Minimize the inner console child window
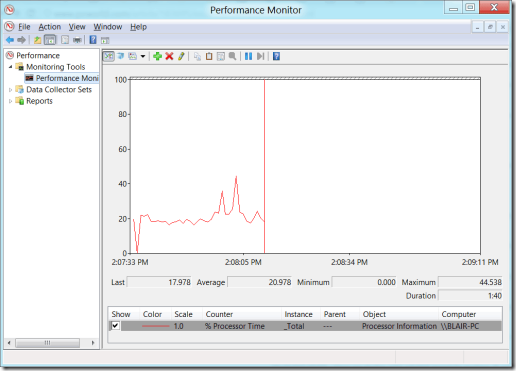This screenshot has height=371, width=516. coord(478,27)
